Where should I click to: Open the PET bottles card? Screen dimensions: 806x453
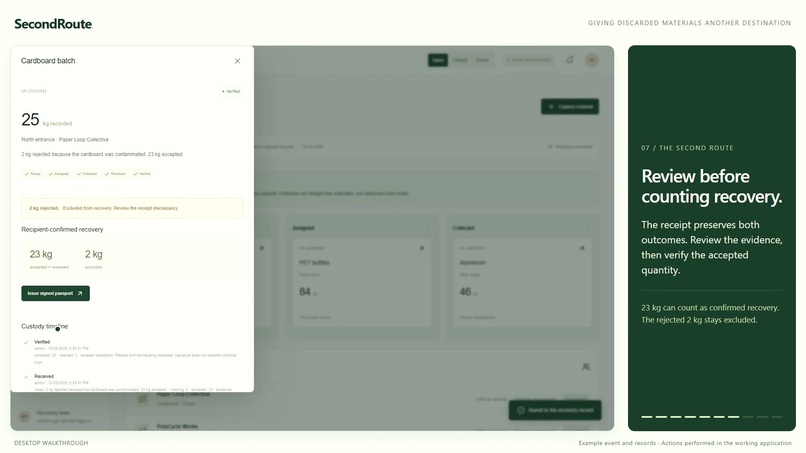[x=362, y=283]
